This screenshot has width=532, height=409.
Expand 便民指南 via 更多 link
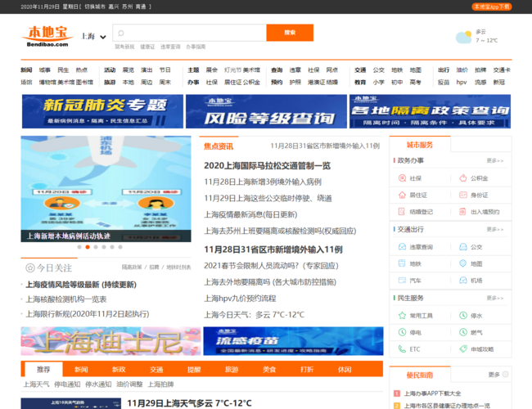point(498,375)
